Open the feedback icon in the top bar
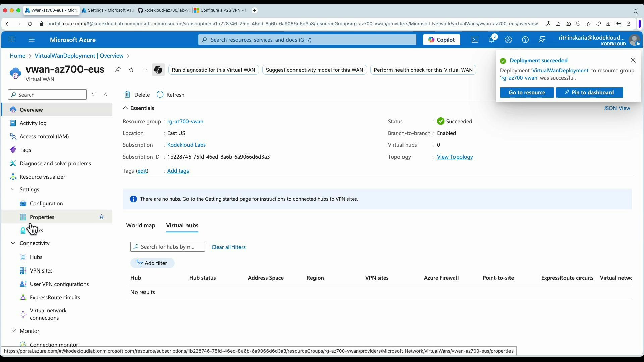The height and width of the screenshot is (362, 644). coord(542,40)
